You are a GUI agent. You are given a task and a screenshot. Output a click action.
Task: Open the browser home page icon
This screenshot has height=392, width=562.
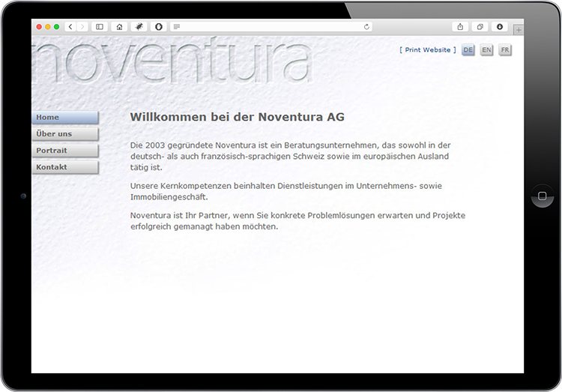click(119, 26)
